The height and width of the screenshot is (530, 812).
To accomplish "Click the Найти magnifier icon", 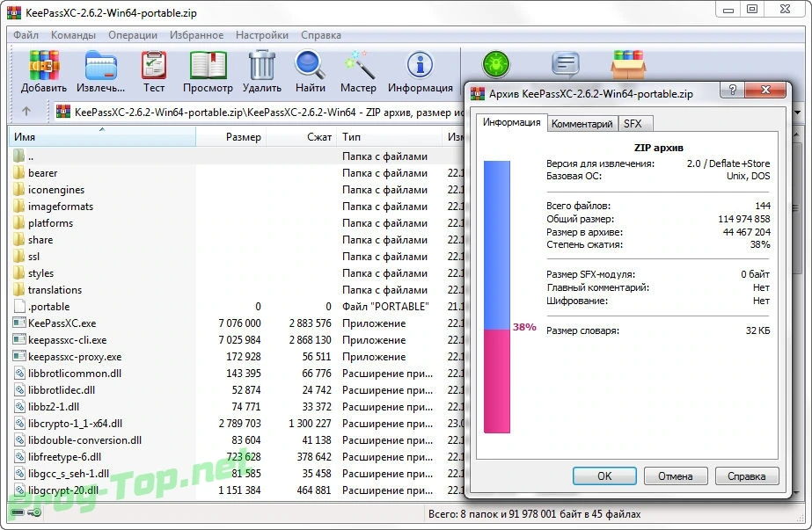I will [x=311, y=65].
